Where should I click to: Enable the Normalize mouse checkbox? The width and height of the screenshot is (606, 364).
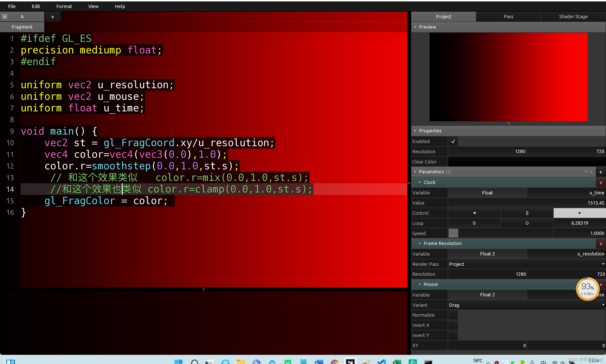pyautogui.click(x=453, y=315)
